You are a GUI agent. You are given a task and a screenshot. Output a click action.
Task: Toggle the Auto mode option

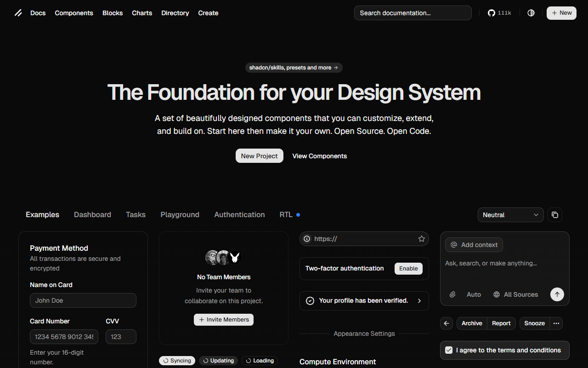tap(474, 294)
